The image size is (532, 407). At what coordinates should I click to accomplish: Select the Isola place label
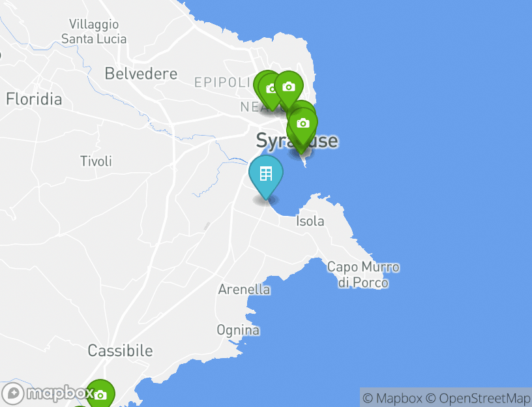(310, 221)
